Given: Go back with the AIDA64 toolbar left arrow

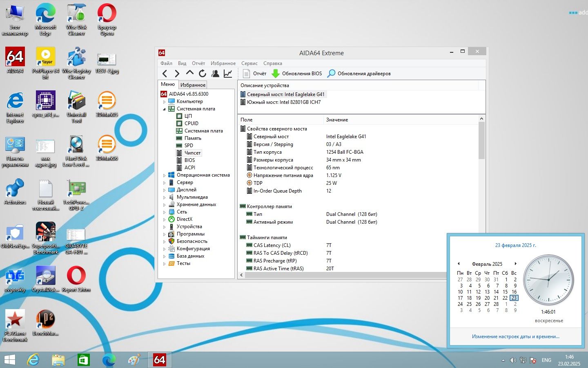Looking at the screenshot, I should pyautogui.click(x=165, y=74).
